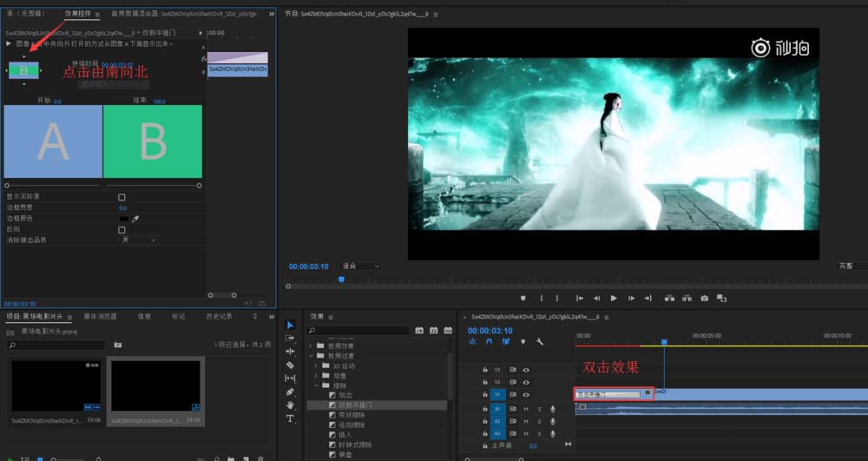Click the border color eyedropper
868x461 pixels.
[x=135, y=219]
